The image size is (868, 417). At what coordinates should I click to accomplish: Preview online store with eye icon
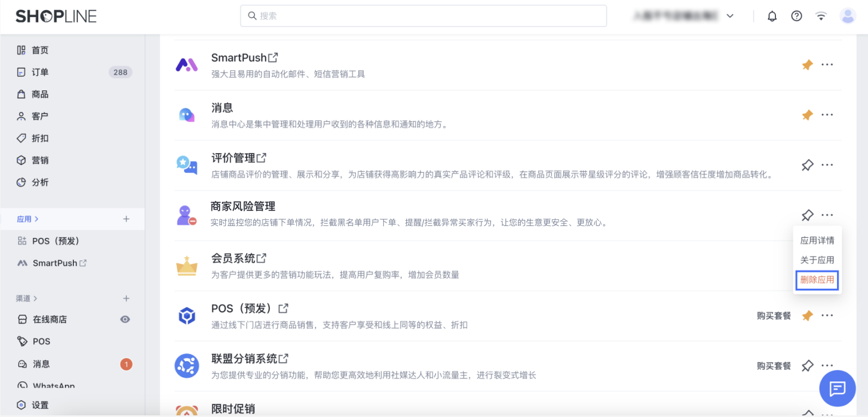point(125,319)
